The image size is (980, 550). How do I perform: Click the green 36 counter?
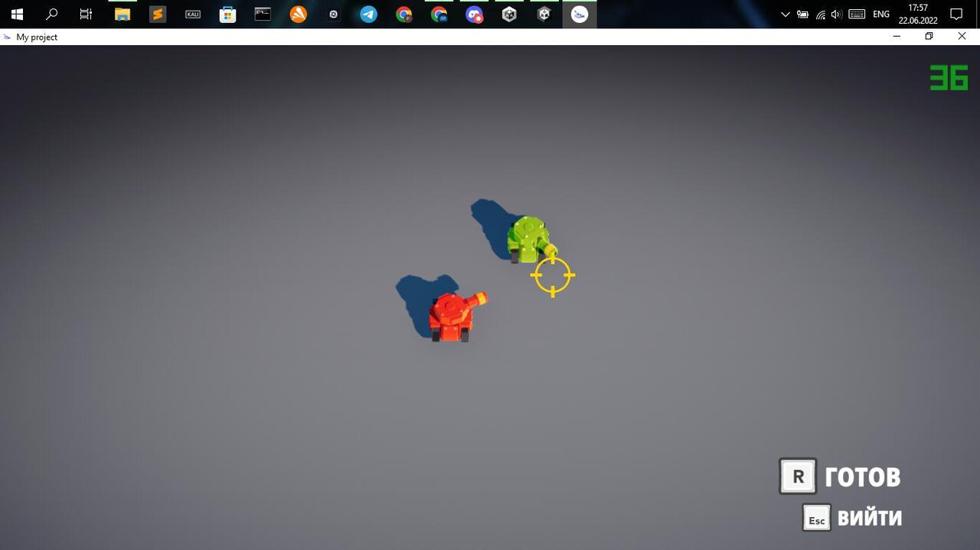pos(949,77)
